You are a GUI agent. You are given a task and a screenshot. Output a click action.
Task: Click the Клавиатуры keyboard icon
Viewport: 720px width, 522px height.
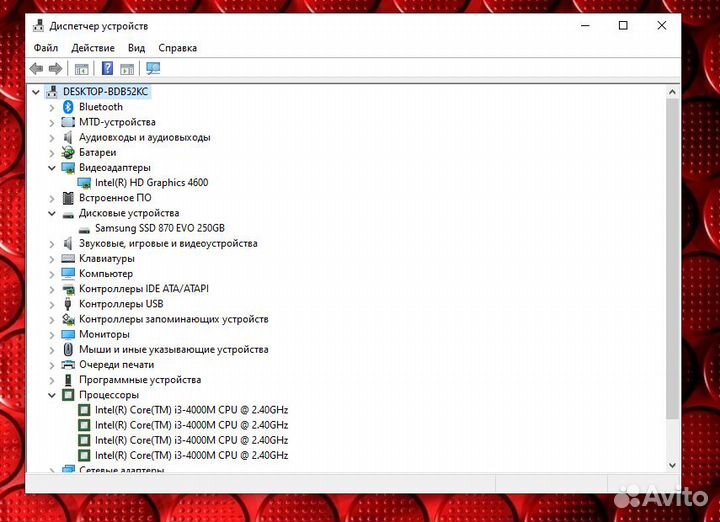tap(68, 258)
